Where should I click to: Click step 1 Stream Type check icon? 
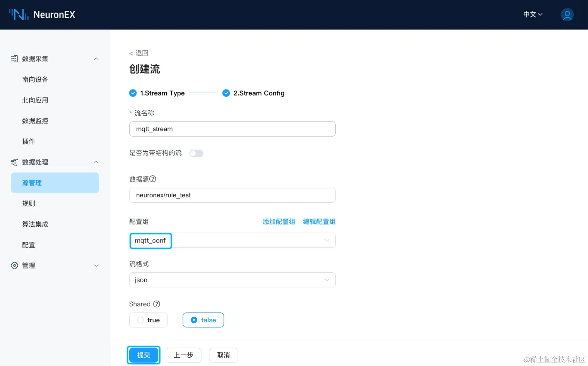coord(133,93)
